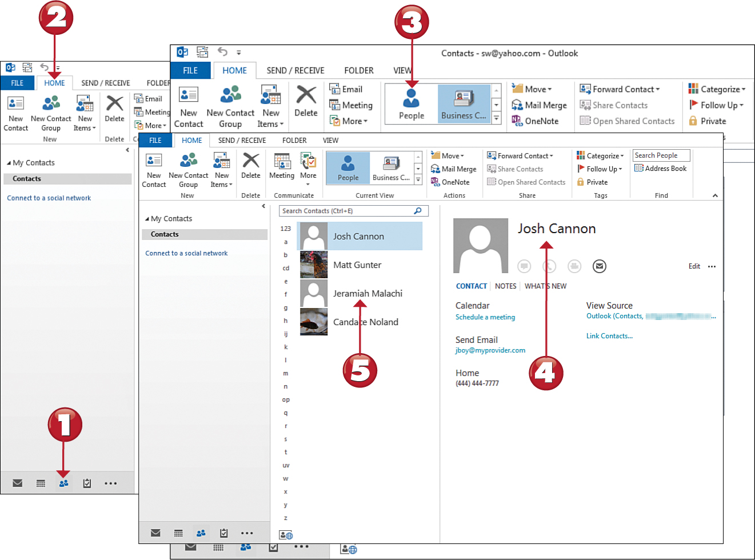Collapse folder pane in front window
This screenshot has height=560, width=755.
tap(263, 206)
